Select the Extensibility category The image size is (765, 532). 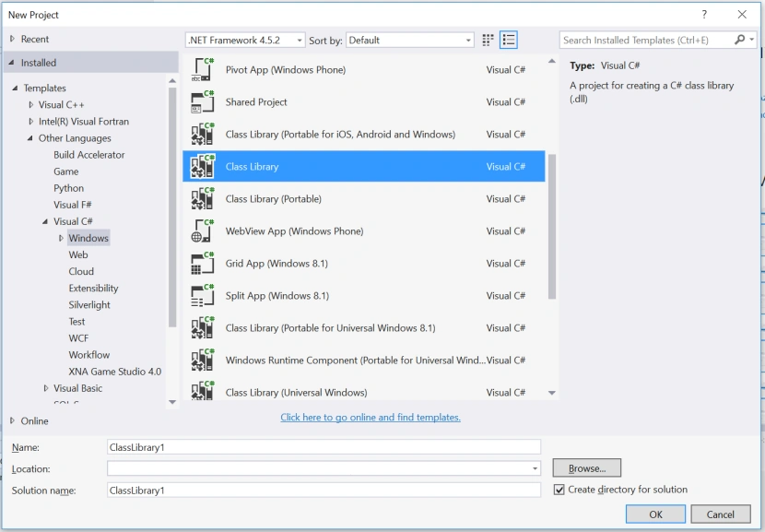tap(93, 288)
